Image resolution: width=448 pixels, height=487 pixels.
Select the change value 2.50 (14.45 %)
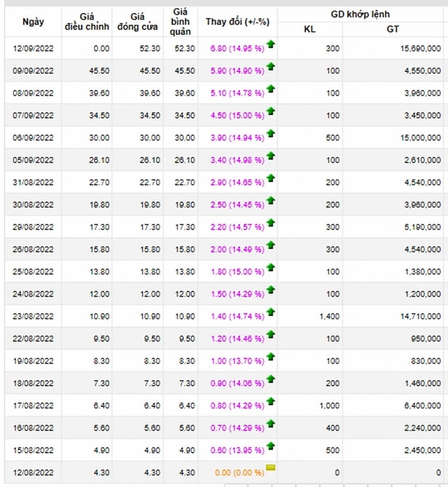coord(237,205)
